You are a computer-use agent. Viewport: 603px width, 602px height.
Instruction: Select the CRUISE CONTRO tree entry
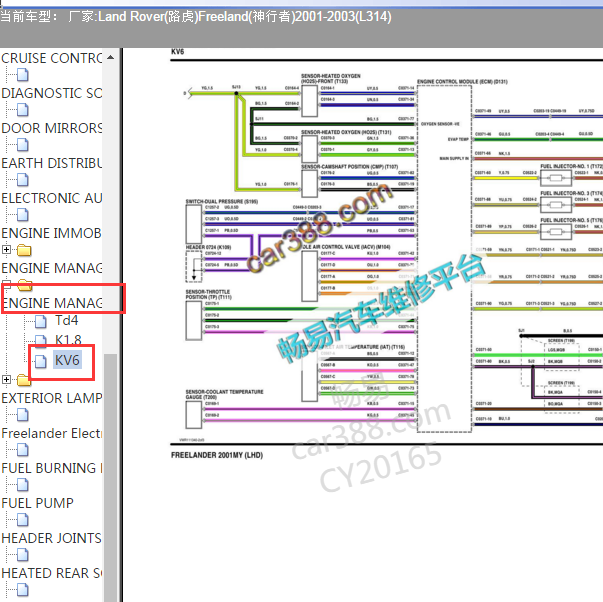[52, 58]
